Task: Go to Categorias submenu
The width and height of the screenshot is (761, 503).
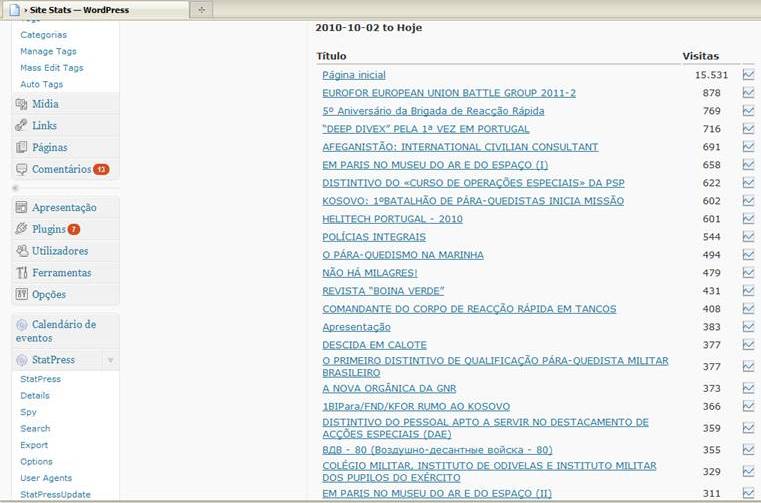Action: [x=44, y=35]
